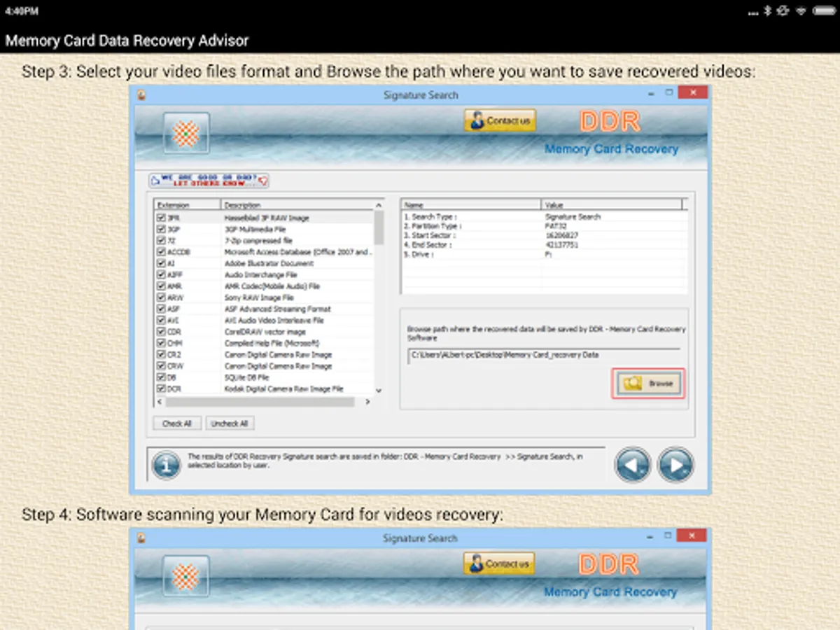
Task: Click the Value column header
Action: click(x=612, y=204)
